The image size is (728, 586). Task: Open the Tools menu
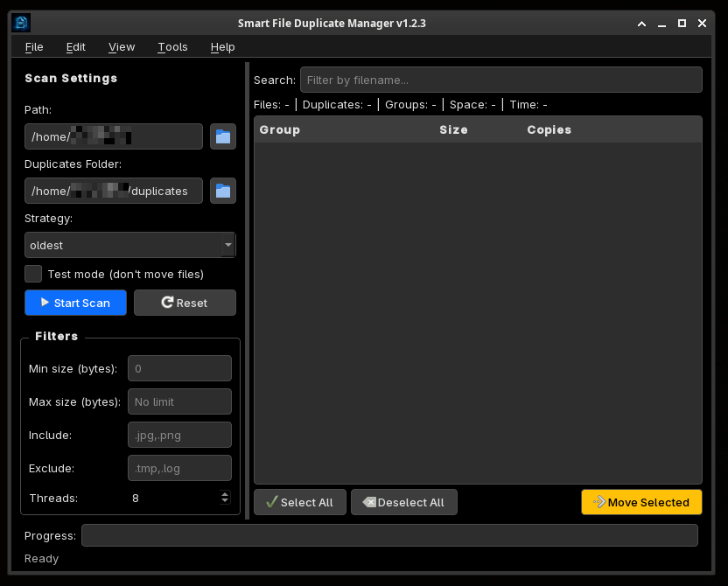coord(172,47)
